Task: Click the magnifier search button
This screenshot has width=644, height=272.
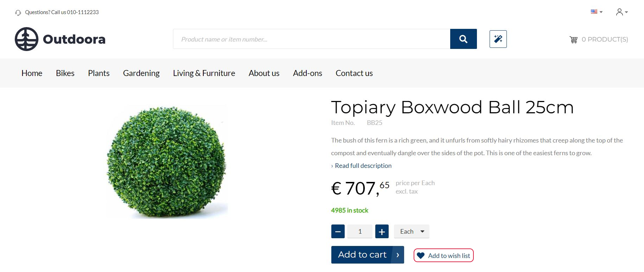Action: point(463,39)
